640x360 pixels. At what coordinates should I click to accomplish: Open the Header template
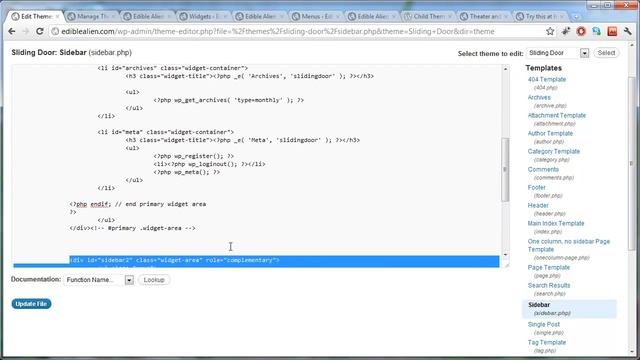538,205
